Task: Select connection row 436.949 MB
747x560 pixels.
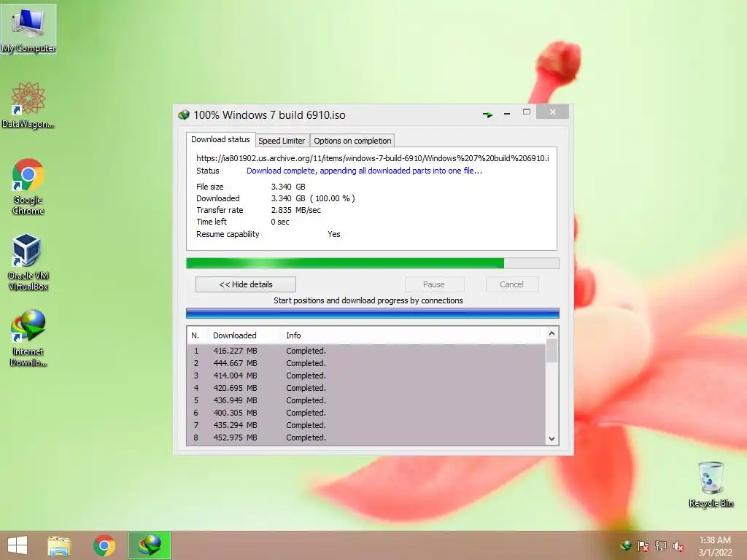Action: 366,400
